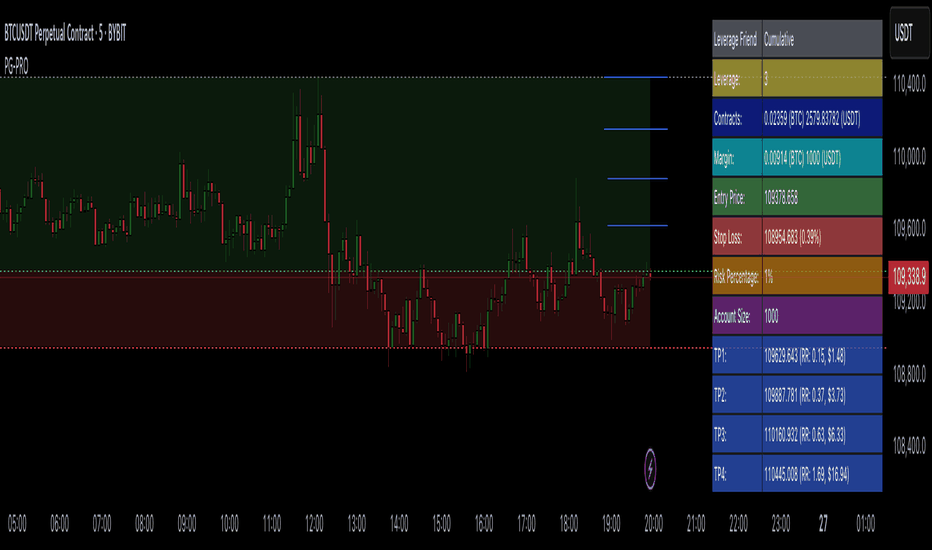Viewport: 932px width, 550px height.
Task: Select the 'Risk Percentage:' label cell
Action: [x=737, y=276]
